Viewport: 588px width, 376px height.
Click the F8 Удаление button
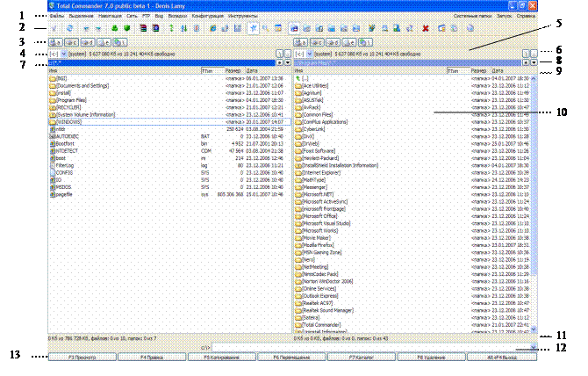click(x=431, y=358)
